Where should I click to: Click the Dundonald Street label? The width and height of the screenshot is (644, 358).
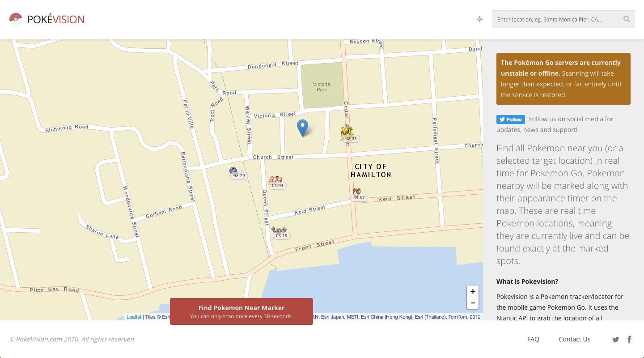point(273,65)
